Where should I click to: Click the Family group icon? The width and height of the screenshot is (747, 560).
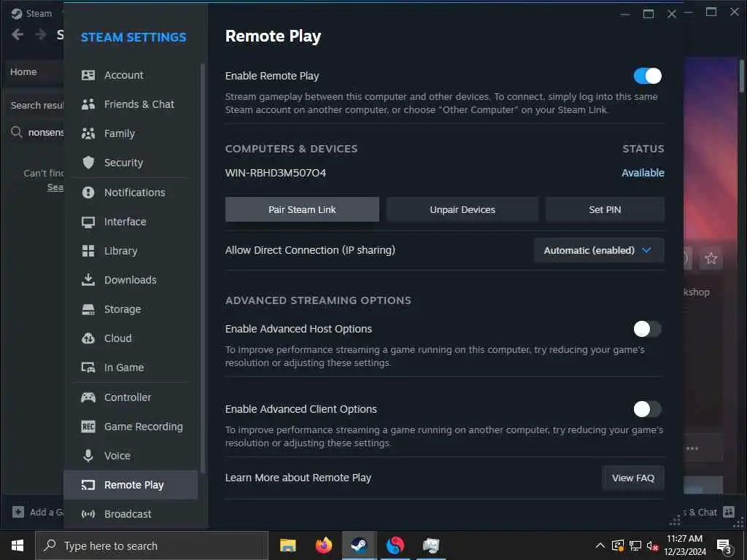pyautogui.click(x=88, y=133)
